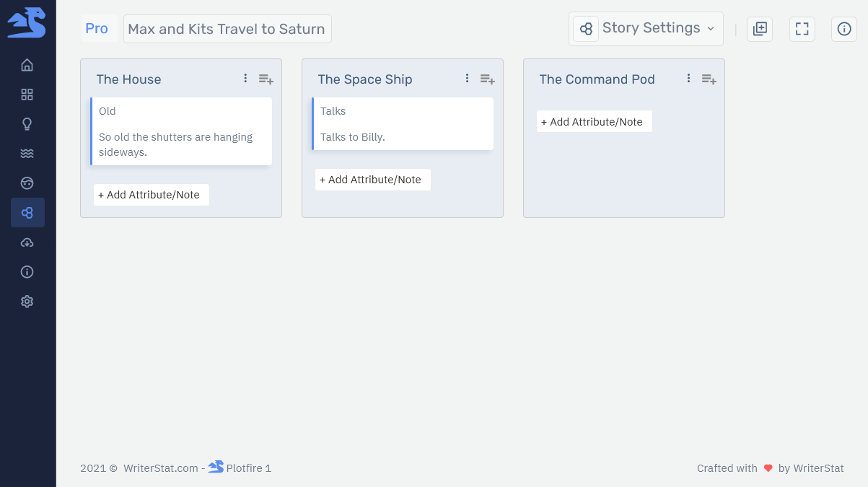Open the settings gear at sidebar bottom
This screenshot has height=487, width=868.
point(27,301)
